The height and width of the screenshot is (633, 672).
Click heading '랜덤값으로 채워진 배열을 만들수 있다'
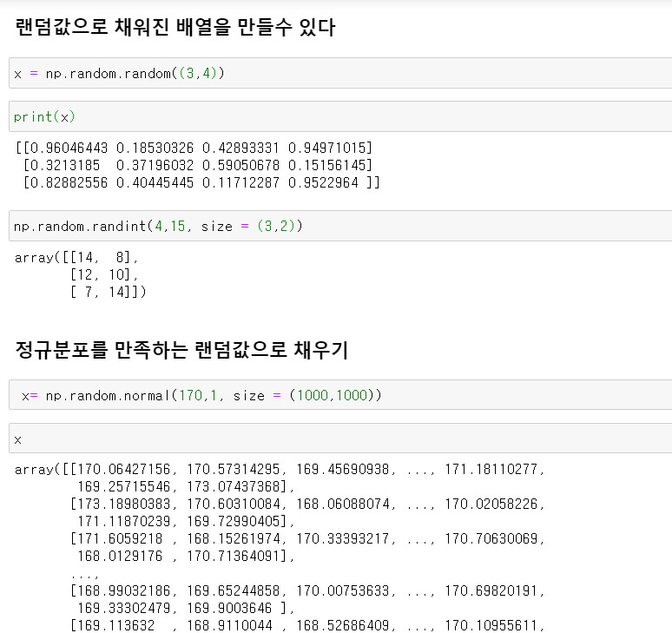pos(175,27)
